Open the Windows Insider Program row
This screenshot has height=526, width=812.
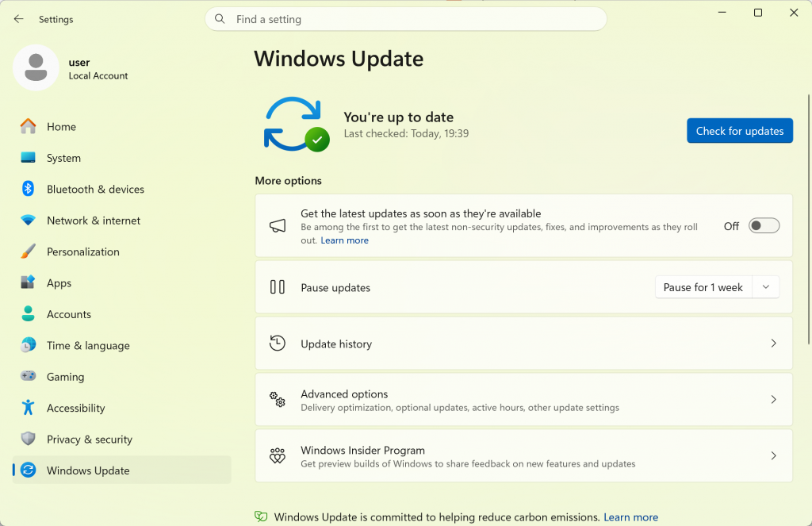point(523,455)
